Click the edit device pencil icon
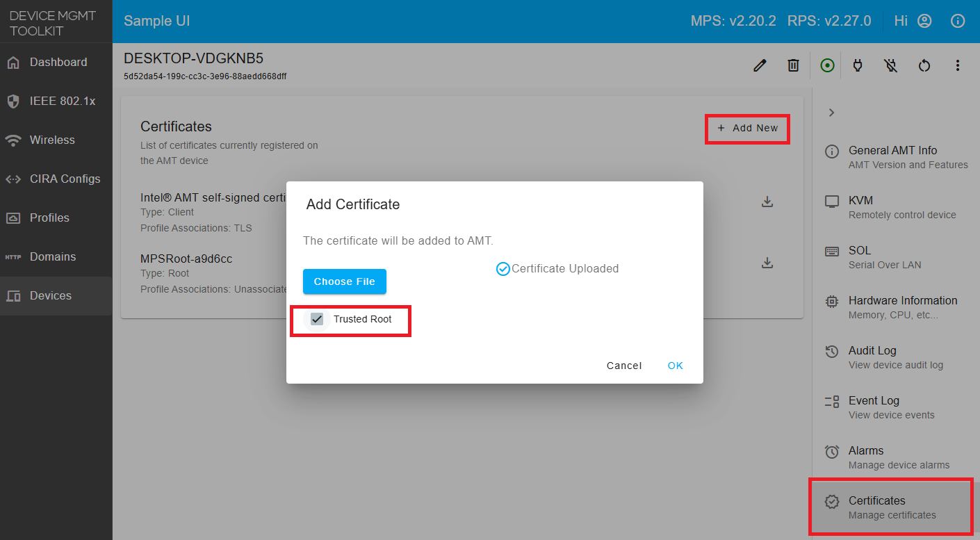Image resolution: width=980 pixels, height=540 pixels. [760, 65]
